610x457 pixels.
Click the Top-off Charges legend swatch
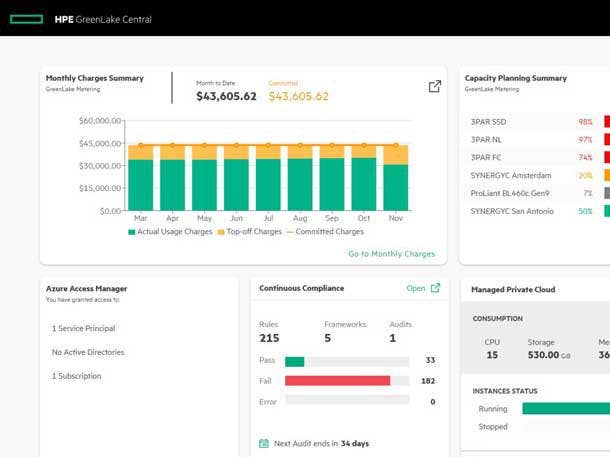pos(221,232)
